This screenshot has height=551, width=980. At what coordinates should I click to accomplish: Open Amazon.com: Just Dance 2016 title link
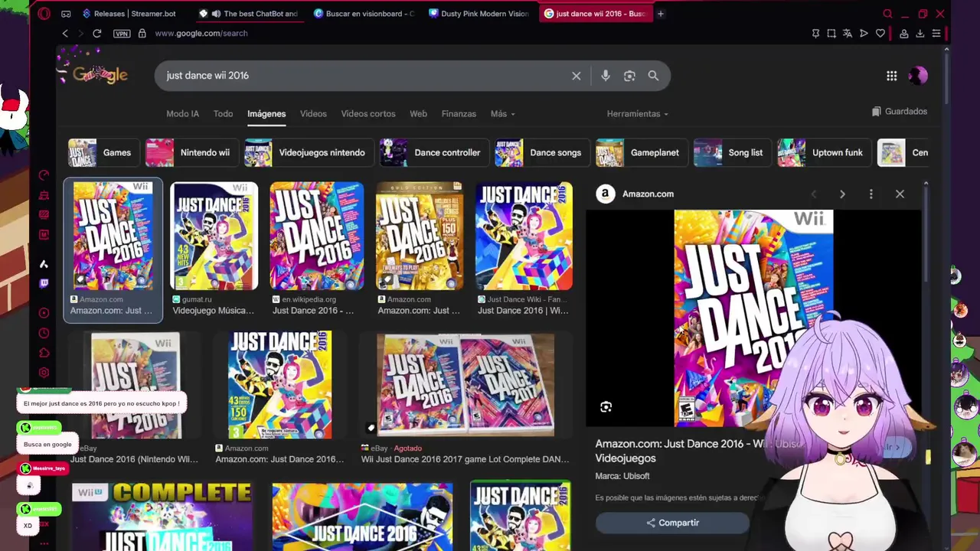pyautogui.click(x=698, y=451)
